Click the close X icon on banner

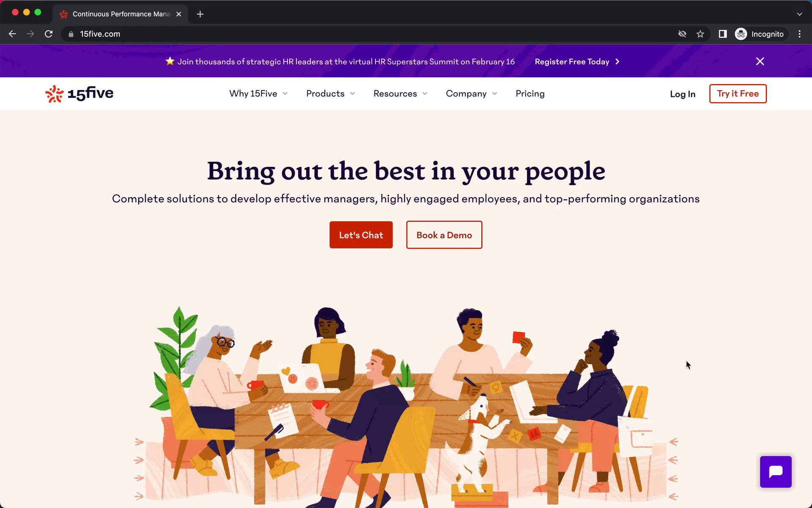point(760,61)
